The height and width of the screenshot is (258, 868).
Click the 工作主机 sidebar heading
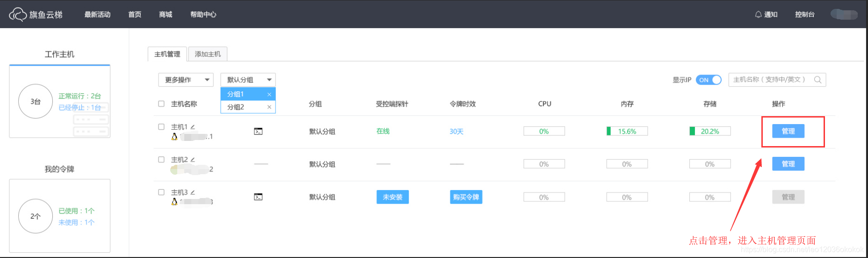click(x=59, y=54)
